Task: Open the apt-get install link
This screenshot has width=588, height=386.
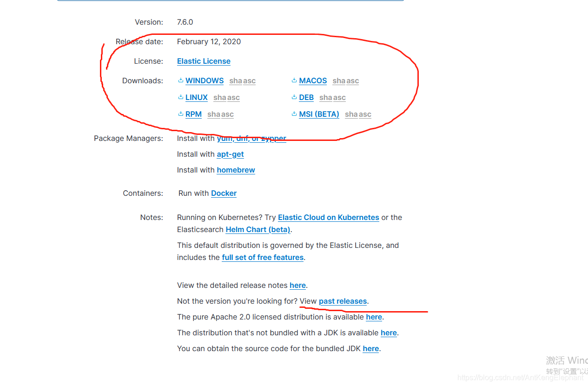Action: [x=230, y=154]
